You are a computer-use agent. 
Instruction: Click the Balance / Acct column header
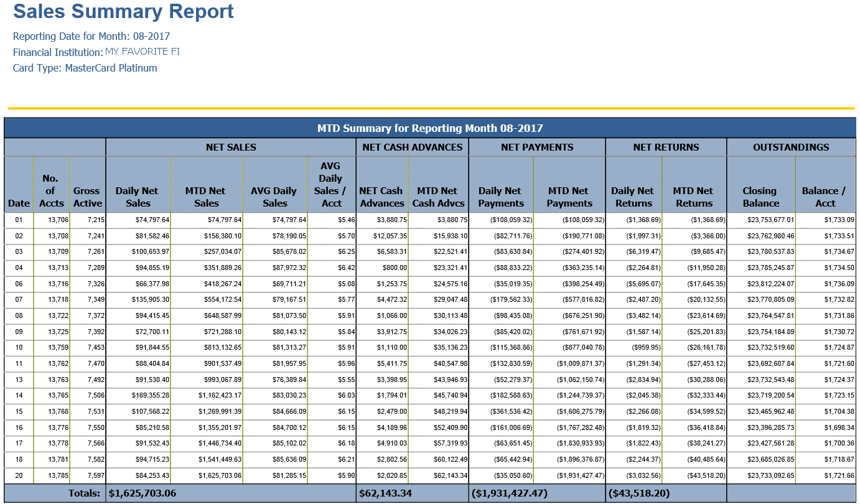tap(825, 184)
